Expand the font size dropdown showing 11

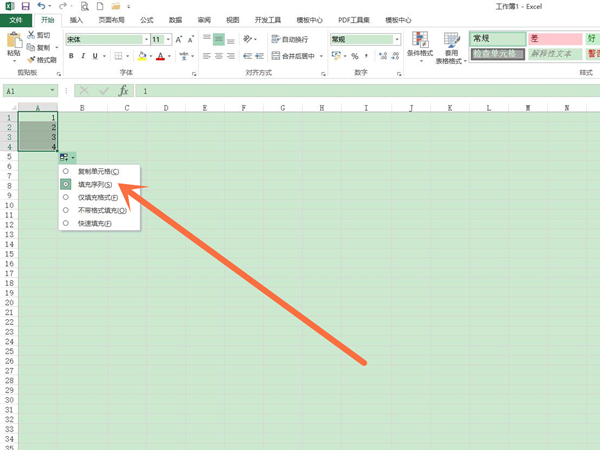168,39
